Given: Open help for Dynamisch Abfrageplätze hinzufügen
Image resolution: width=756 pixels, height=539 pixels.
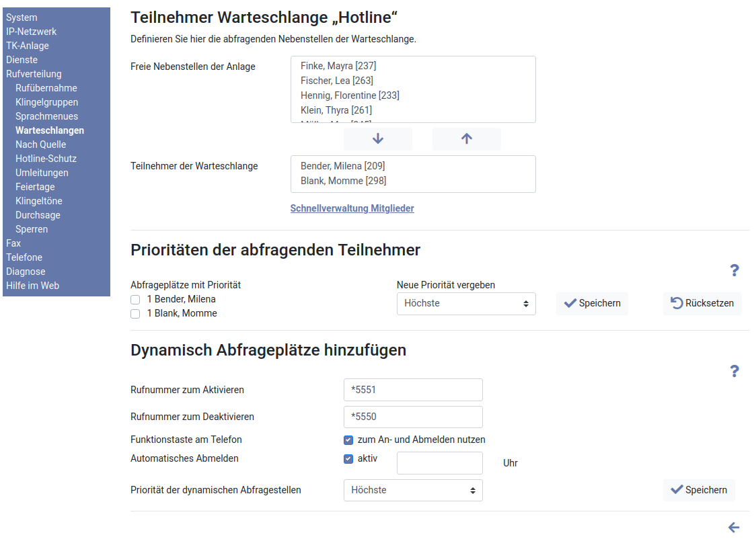Looking at the screenshot, I should click(734, 371).
